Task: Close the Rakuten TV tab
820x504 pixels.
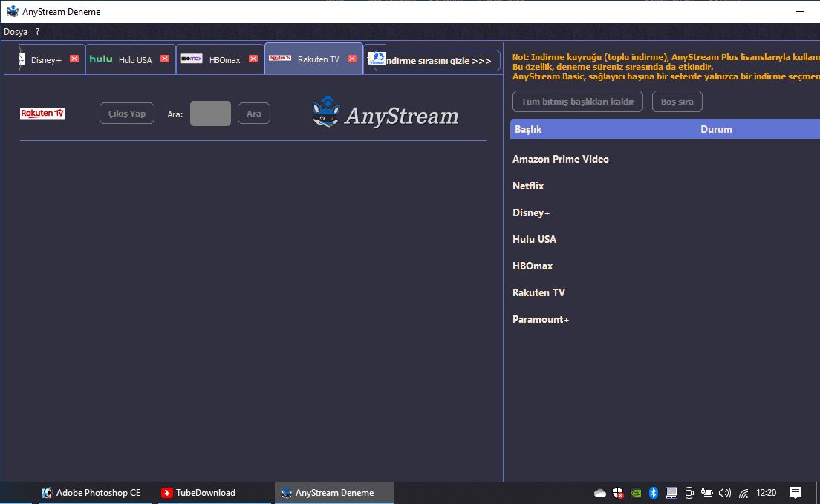Action: (x=352, y=59)
